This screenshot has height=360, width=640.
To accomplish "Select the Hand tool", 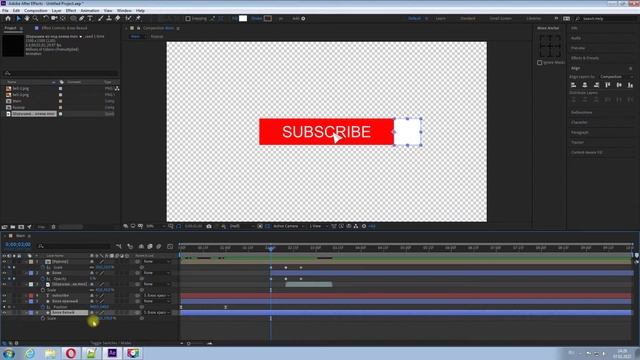I will tap(27, 18).
